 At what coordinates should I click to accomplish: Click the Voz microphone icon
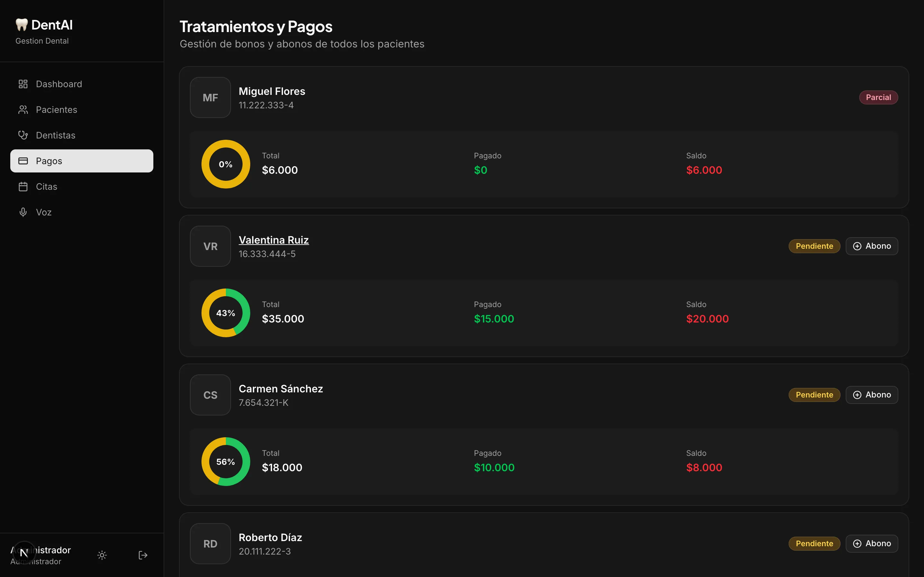[23, 212]
